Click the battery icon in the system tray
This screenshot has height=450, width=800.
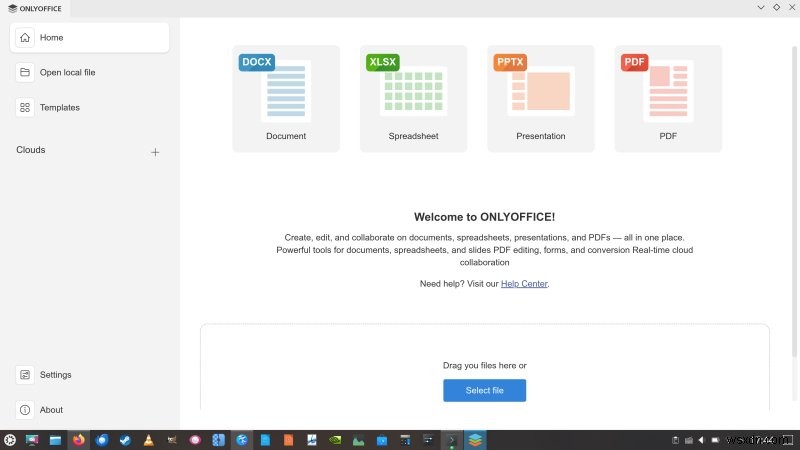[715, 440]
